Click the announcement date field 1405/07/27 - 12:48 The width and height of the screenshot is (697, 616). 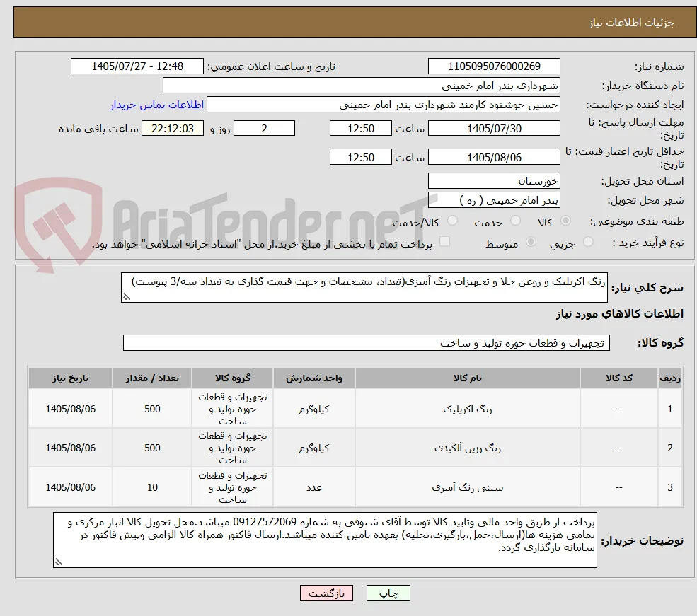click(x=137, y=66)
